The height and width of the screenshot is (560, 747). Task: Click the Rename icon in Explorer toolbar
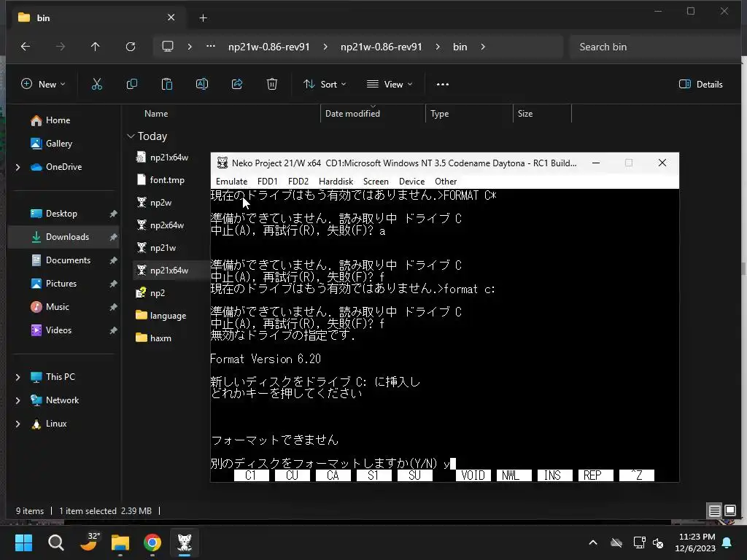(202, 85)
